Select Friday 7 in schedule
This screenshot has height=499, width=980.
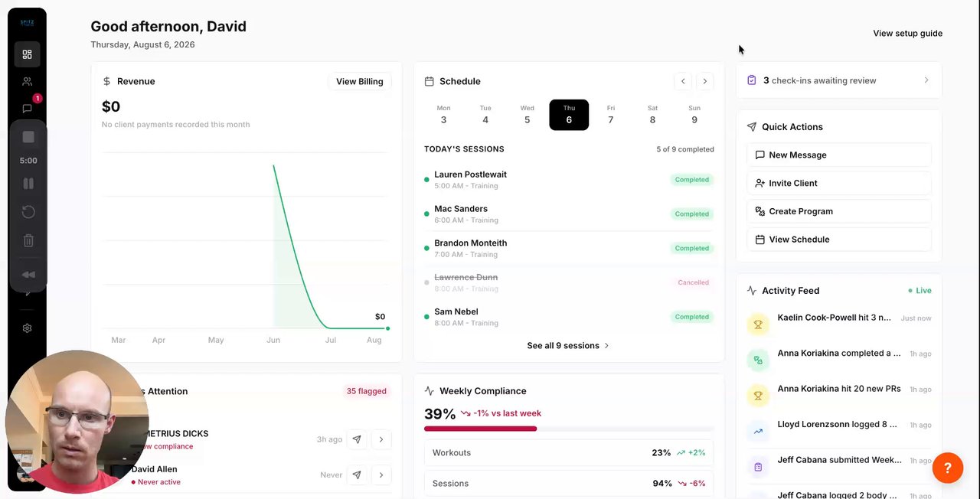coord(610,115)
